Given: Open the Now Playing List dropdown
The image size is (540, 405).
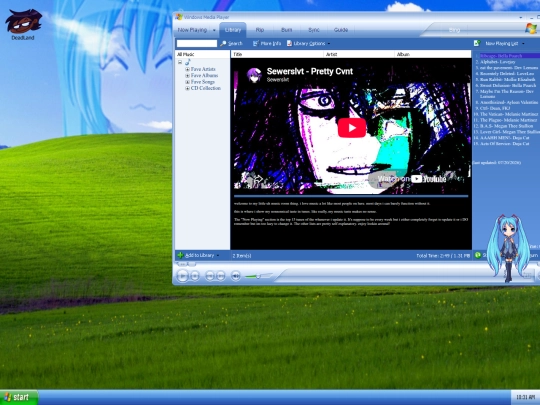Looking at the screenshot, I should (505, 43).
